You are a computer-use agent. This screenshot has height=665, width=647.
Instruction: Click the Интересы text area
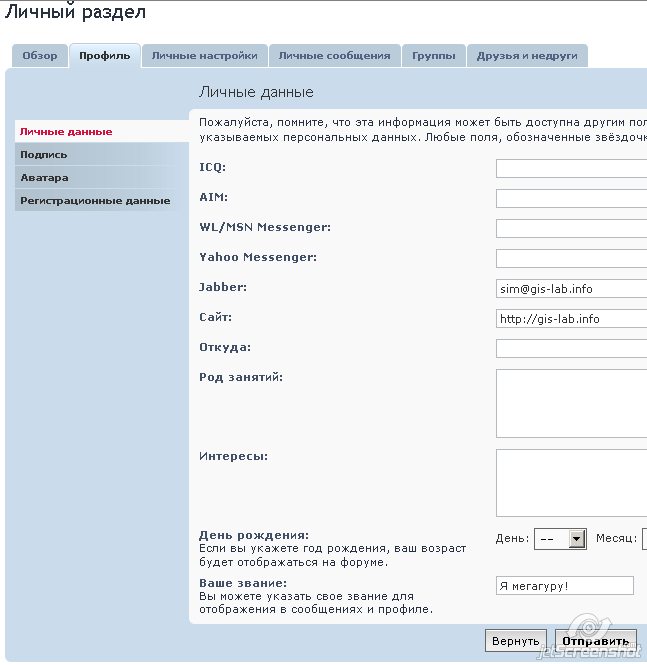click(x=572, y=483)
